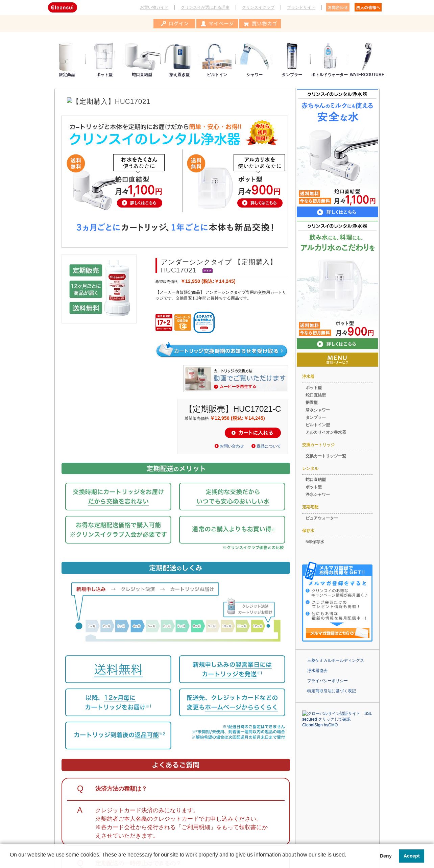This screenshot has width=434, height=868.
Task: Select ポット型 under 浄水器 in the sidebar menu
Action: [x=314, y=388]
